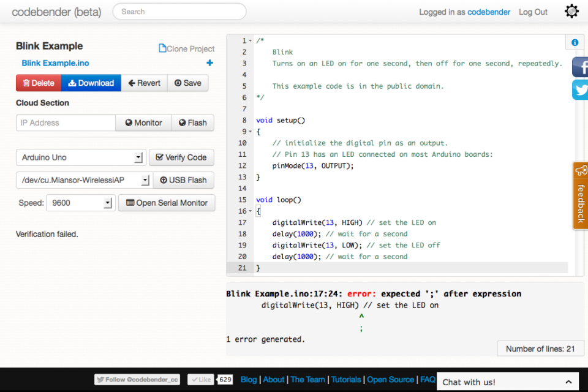588x392 pixels.
Task: Click the Facebook Like button
Action: click(x=201, y=380)
